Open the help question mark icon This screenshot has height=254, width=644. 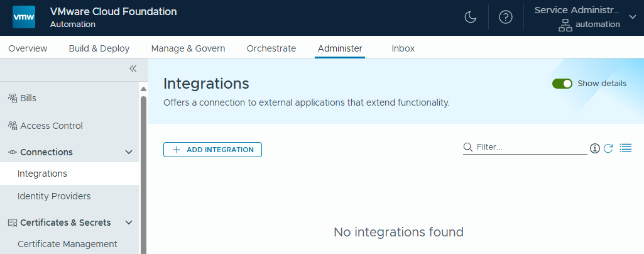pos(506,17)
